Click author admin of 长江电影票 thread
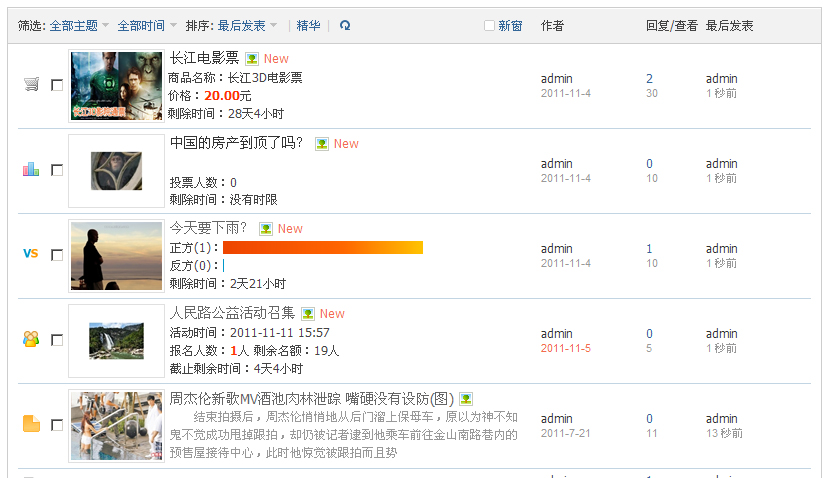832x478 pixels. coord(557,79)
